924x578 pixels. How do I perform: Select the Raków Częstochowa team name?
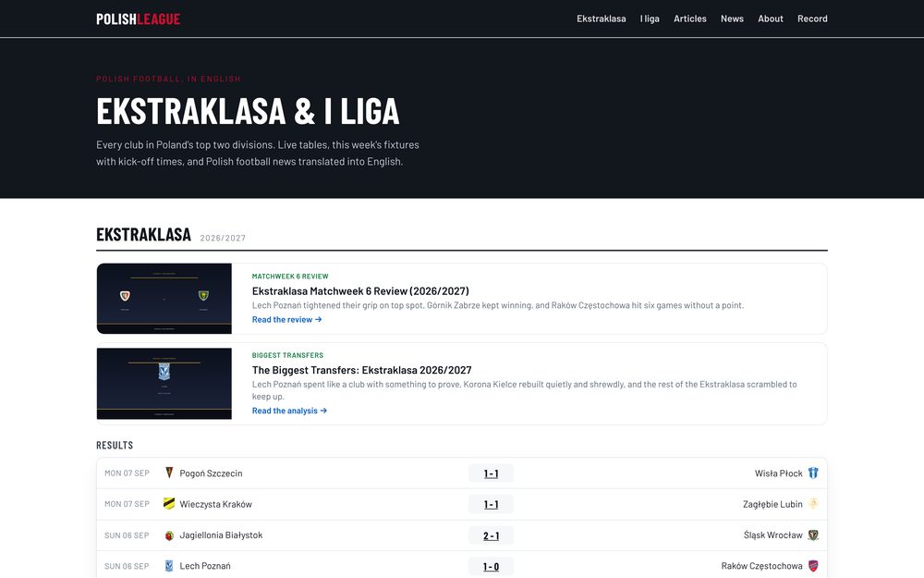pos(762,566)
